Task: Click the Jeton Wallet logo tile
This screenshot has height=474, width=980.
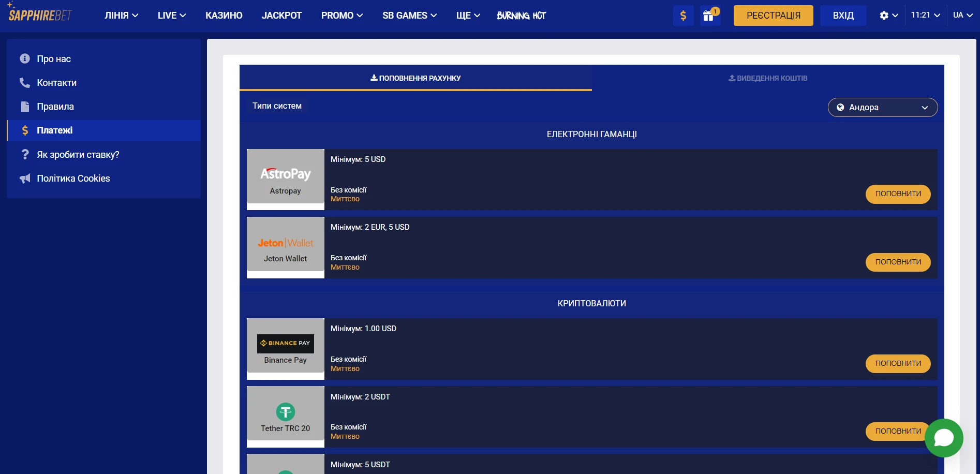Action: 286,244
